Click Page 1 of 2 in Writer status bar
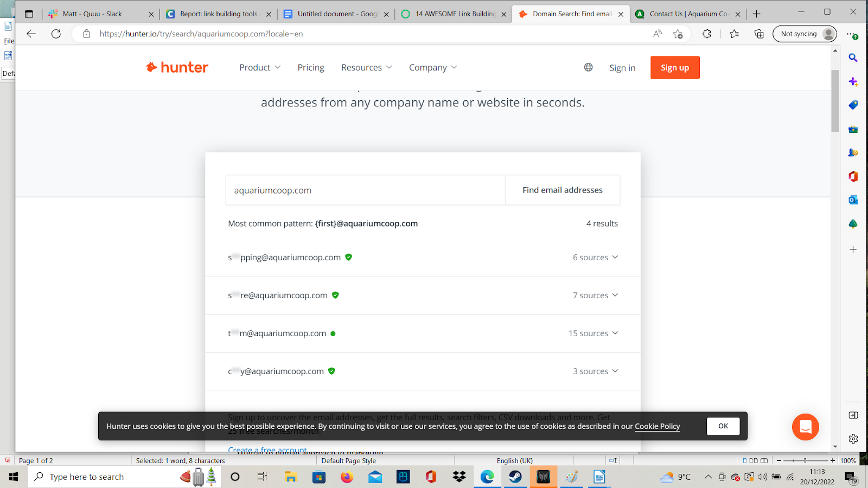Image resolution: width=868 pixels, height=488 pixels. (x=36, y=460)
